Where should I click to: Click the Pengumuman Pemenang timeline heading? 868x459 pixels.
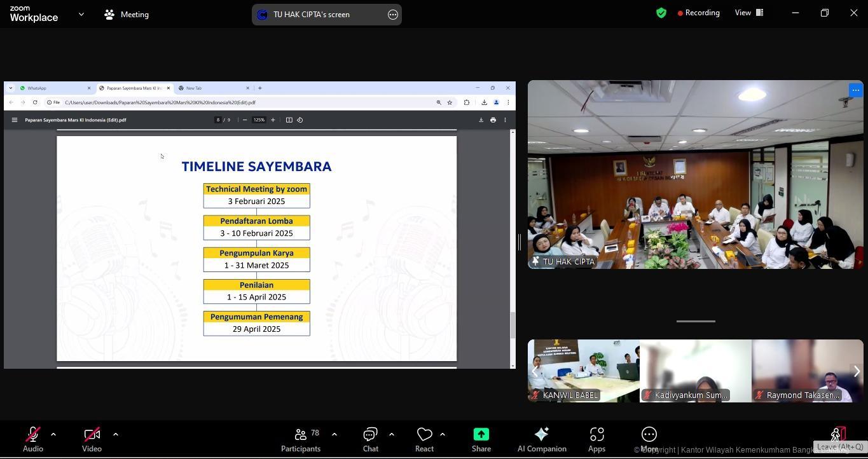click(256, 317)
